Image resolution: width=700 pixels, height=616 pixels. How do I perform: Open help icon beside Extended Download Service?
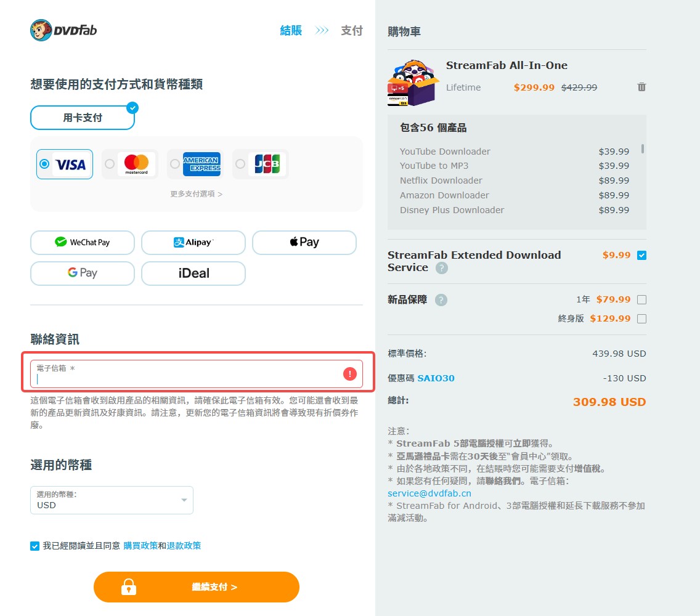click(x=442, y=269)
